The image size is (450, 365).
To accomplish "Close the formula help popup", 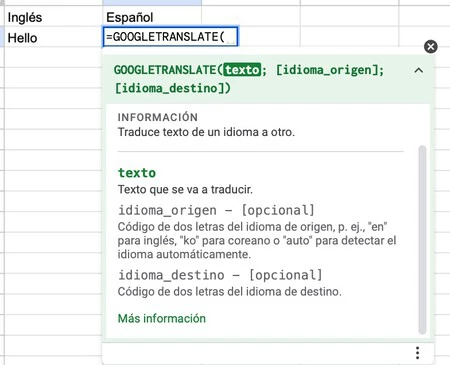I will pos(431,46).
